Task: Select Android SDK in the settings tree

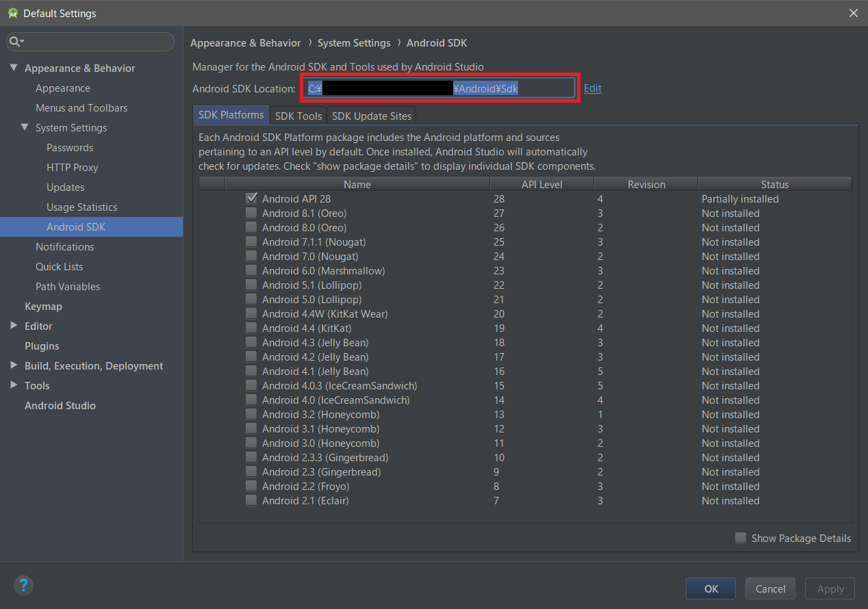Action: (x=91, y=226)
